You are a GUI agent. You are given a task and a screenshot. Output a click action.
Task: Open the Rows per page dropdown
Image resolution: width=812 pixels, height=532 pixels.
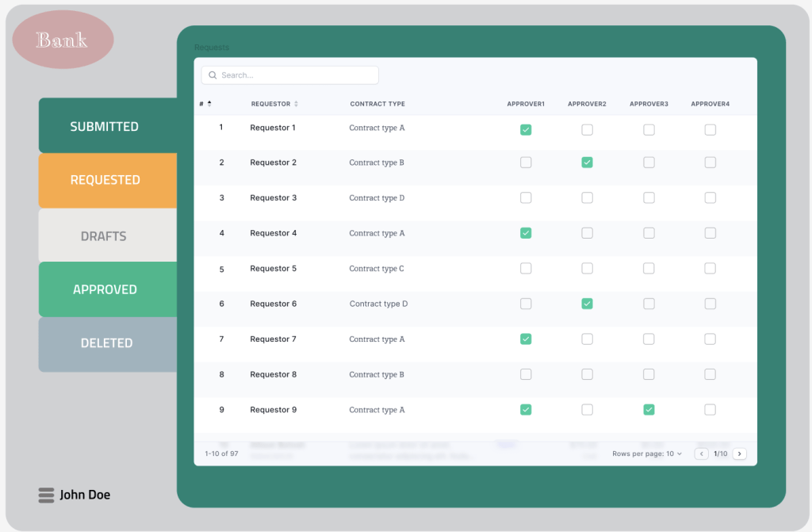point(647,454)
